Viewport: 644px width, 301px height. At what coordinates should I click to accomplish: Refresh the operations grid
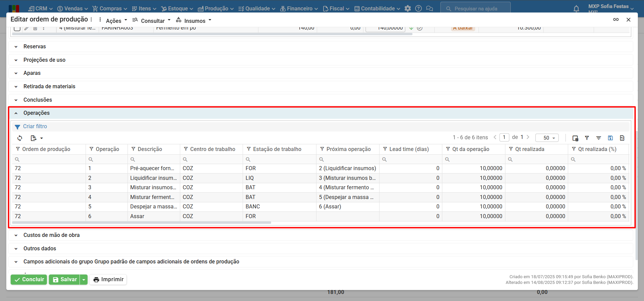coord(20,138)
